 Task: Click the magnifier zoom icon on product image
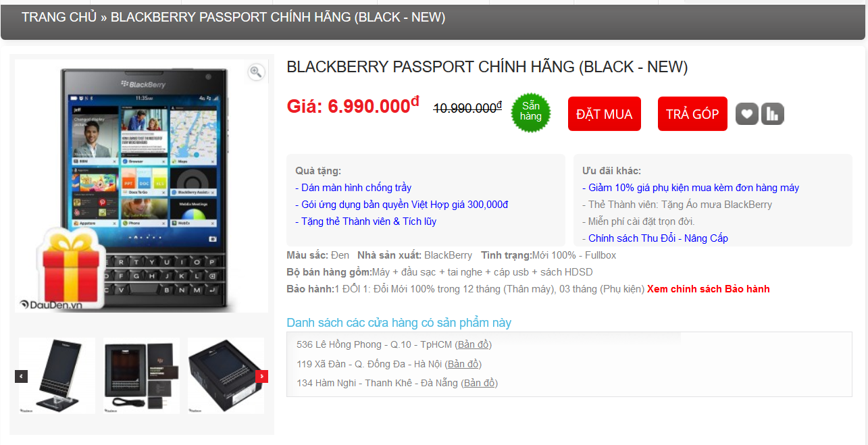256,72
